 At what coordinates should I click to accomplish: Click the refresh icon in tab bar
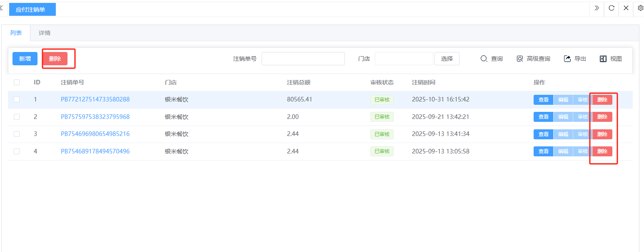pyautogui.click(x=612, y=8)
